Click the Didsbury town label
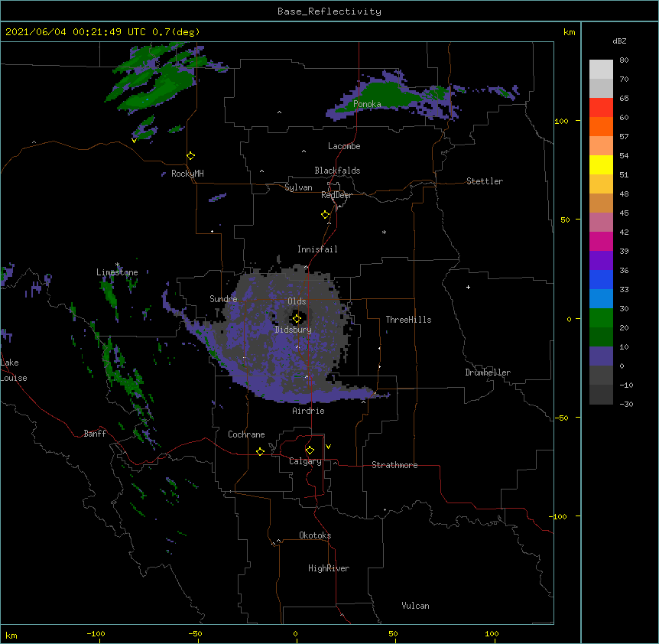659x644 pixels. pos(294,330)
